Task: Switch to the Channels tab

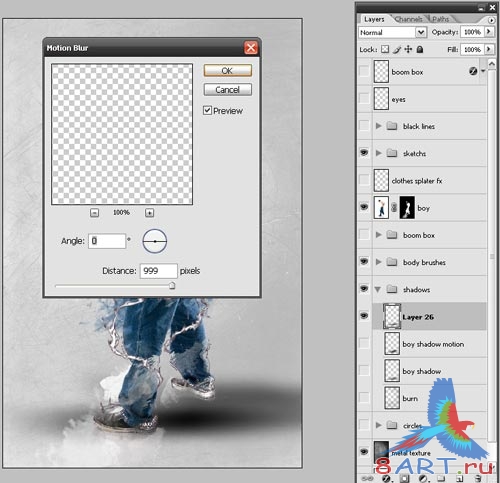Action: point(409,19)
